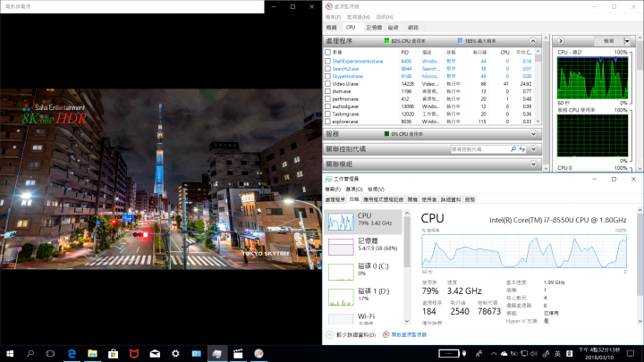This screenshot has height=362, width=644.
Task: Check the SearchUI.exe process checkbox
Action: [327, 69]
